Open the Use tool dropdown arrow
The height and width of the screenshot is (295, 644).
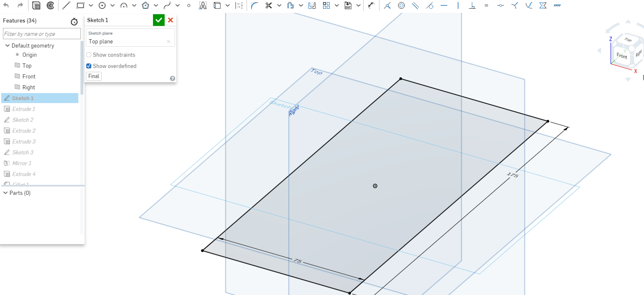pyautogui.click(x=228, y=5)
